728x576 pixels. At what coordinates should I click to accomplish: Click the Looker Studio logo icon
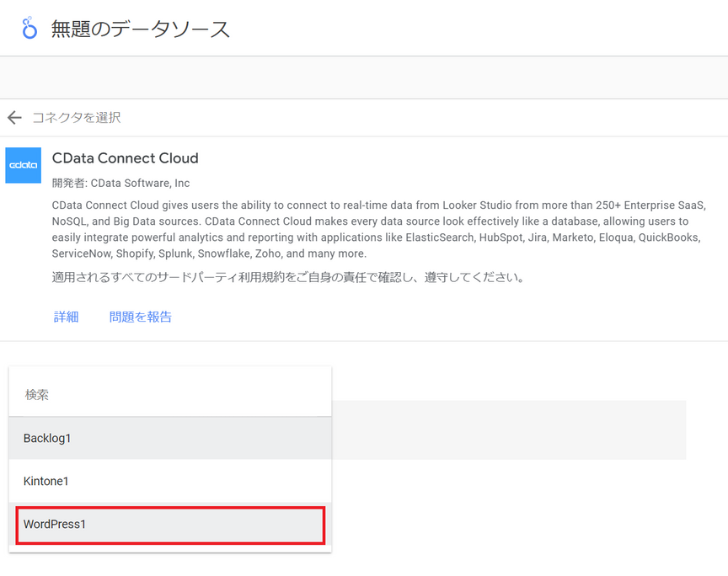[x=29, y=28]
